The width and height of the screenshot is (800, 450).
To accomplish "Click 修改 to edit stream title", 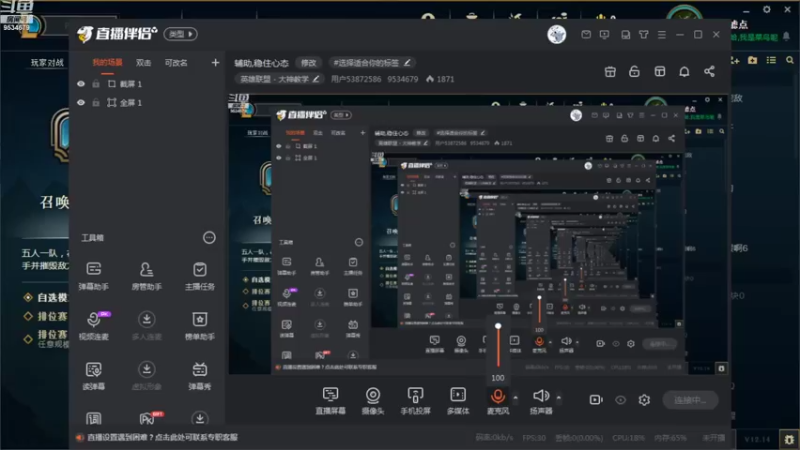I will pos(309,63).
